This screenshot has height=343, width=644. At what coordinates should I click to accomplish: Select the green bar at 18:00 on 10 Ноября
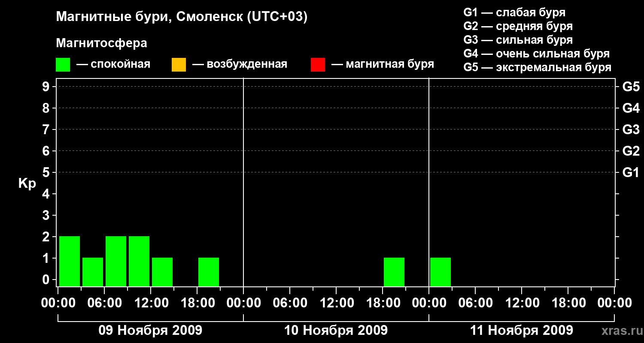tap(394, 272)
